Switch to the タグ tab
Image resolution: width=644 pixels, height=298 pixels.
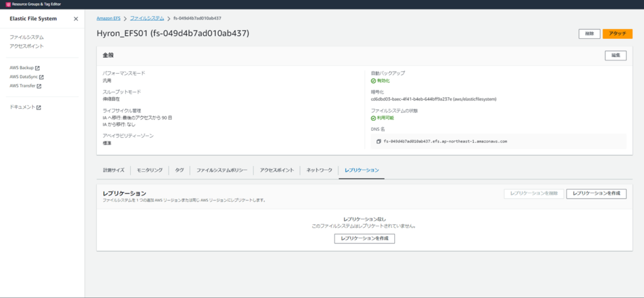tap(179, 170)
